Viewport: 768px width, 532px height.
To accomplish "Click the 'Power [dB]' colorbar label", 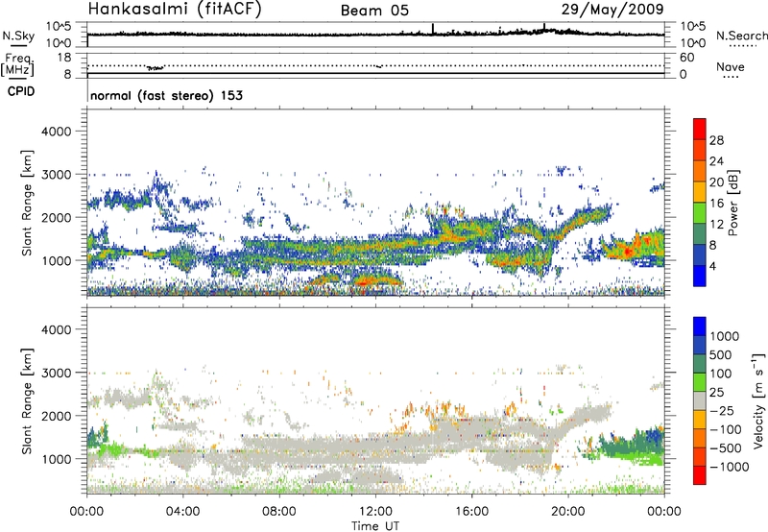I will pyautogui.click(x=732, y=203).
